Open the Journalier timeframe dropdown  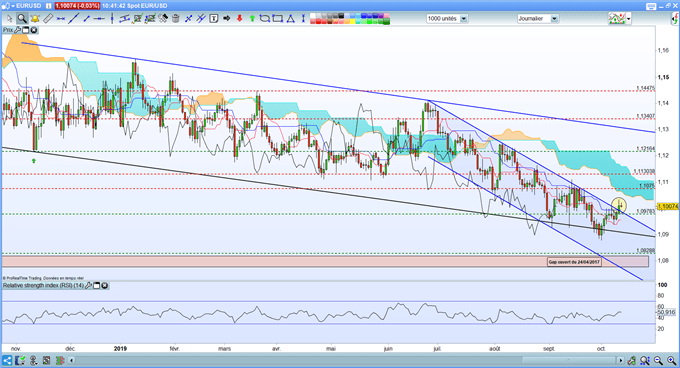pyautogui.click(x=554, y=19)
